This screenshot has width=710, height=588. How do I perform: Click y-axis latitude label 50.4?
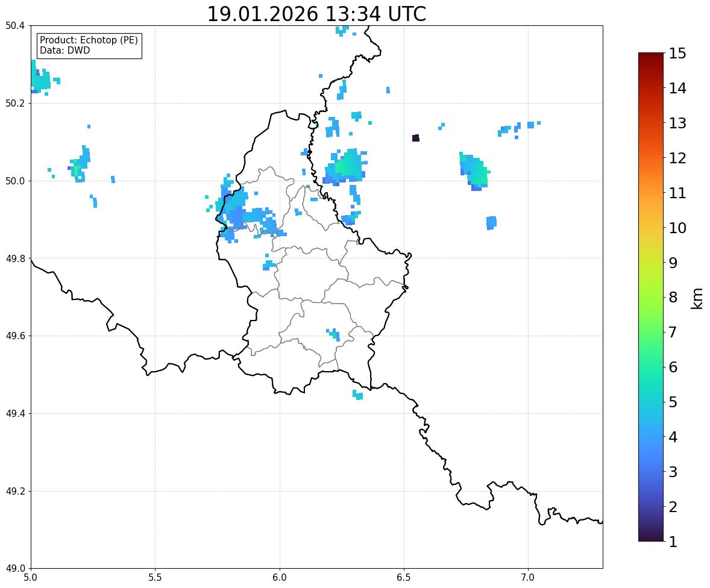click(x=15, y=26)
